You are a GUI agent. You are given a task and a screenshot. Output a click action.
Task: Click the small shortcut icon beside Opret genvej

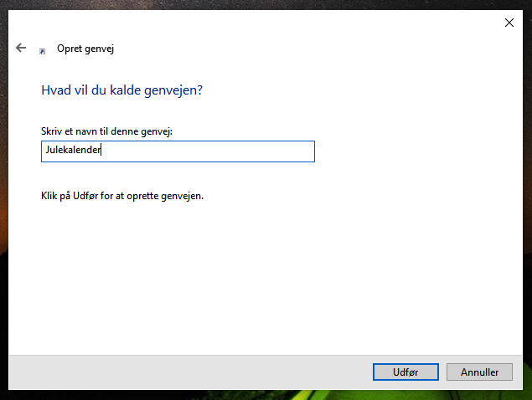(x=42, y=51)
